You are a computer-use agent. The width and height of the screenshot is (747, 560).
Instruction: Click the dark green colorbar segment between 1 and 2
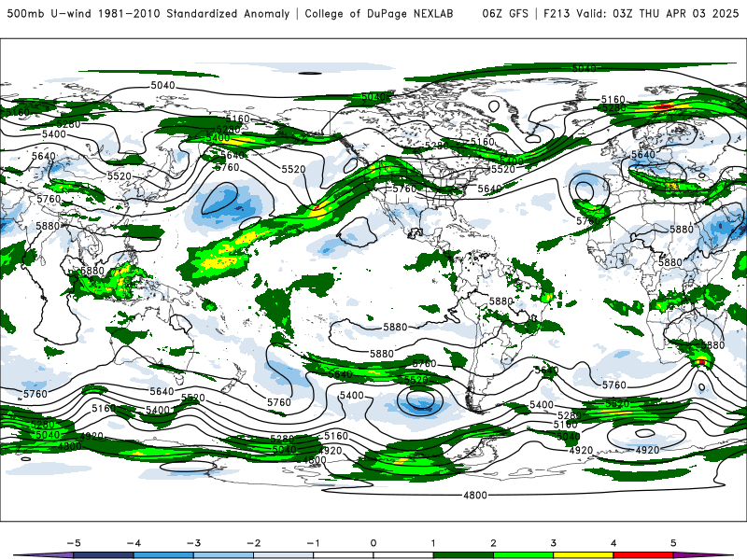point(463,555)
